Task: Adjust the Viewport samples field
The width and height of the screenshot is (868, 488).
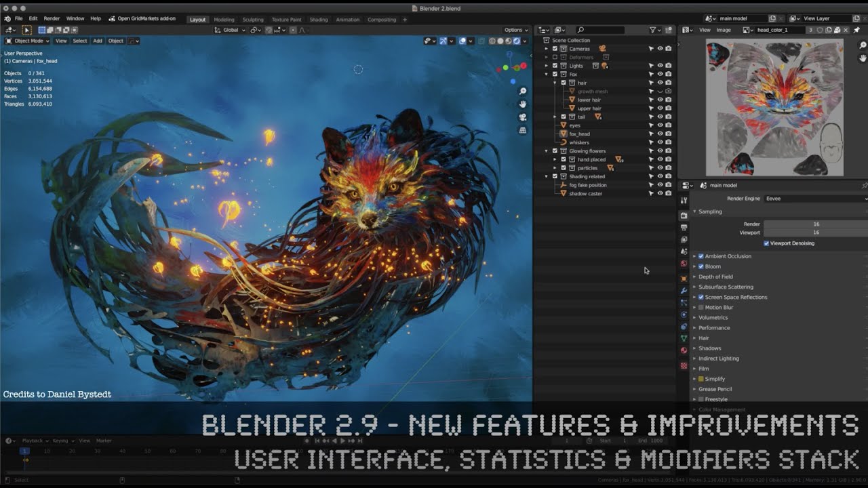Action: pos(816,232)
